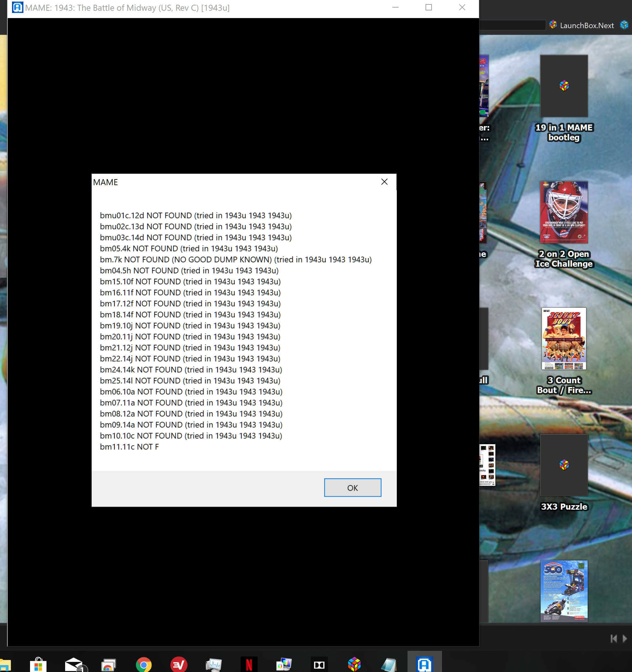
Task: Open Chrome Remote Desktop taskbar icon
Action: (108, 664)
